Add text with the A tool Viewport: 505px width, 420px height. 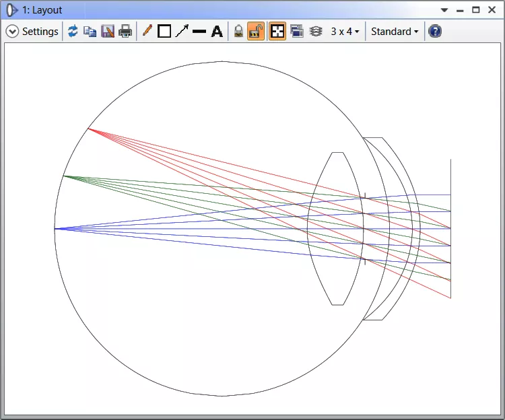tap(217, 32)
